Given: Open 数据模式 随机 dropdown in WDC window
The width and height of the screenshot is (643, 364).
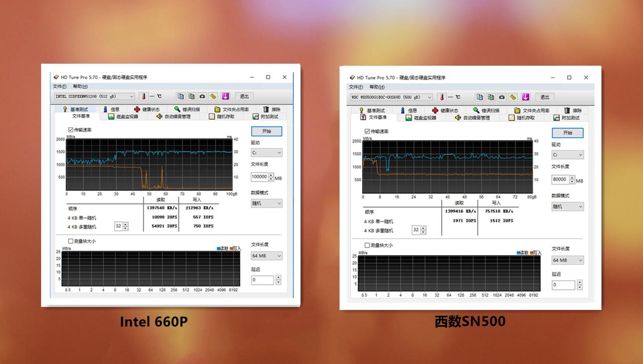Looking at the screenshot, I should (x=568, y=207).
